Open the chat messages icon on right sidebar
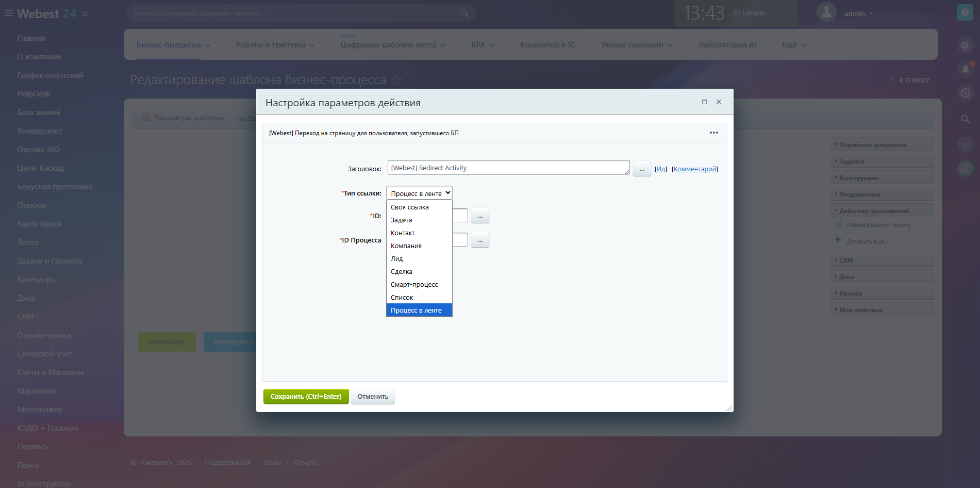 coord(965,93)
